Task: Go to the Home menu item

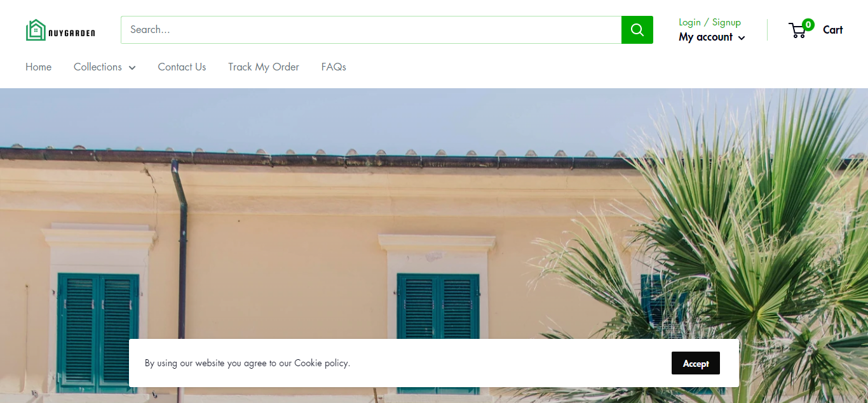Action: 39,67
